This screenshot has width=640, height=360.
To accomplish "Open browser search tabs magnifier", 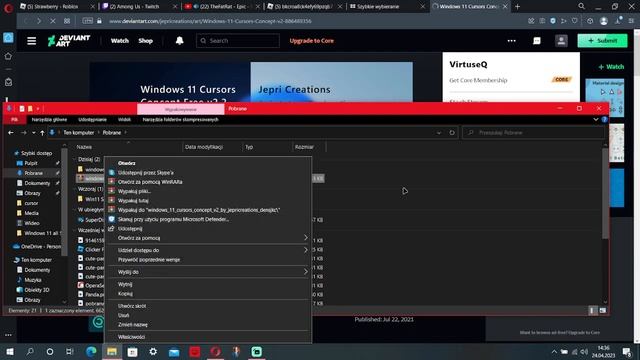I will pos(581,6).
